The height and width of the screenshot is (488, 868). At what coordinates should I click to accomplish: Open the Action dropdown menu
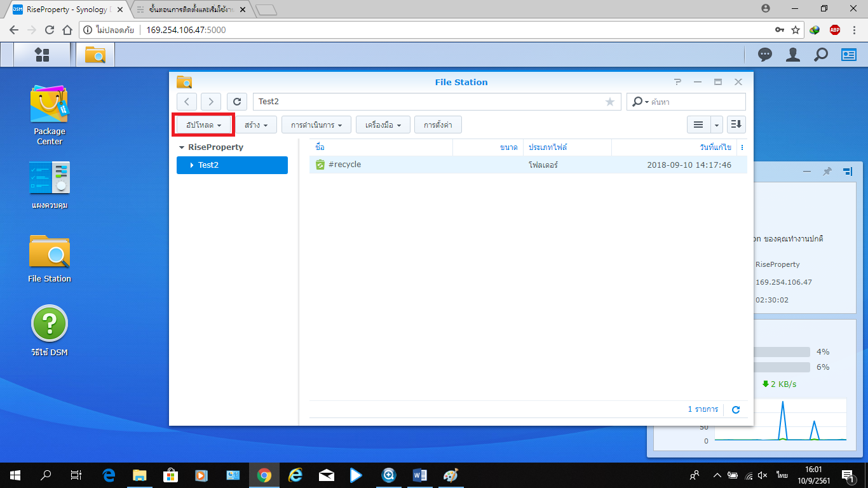(x=316, y=125)
